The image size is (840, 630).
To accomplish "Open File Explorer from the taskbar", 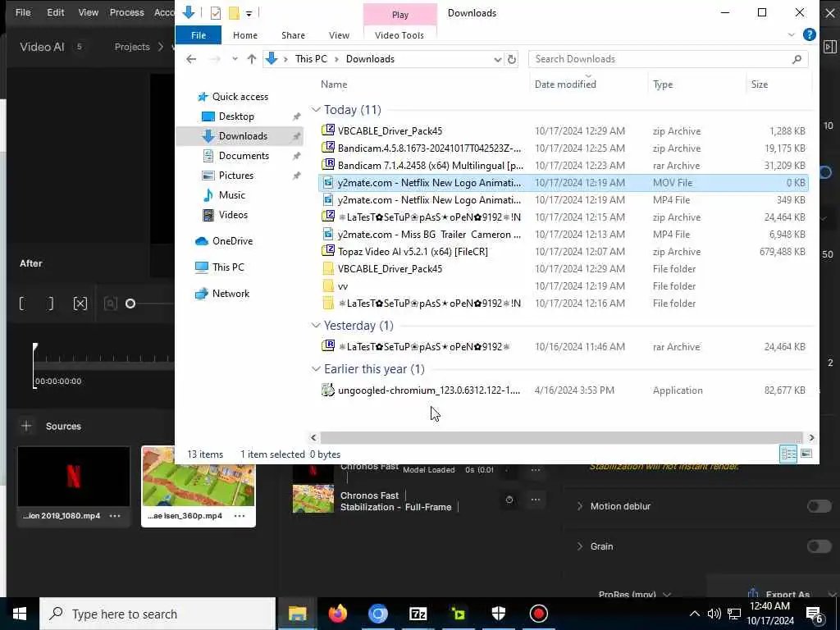I will (297, 614).
